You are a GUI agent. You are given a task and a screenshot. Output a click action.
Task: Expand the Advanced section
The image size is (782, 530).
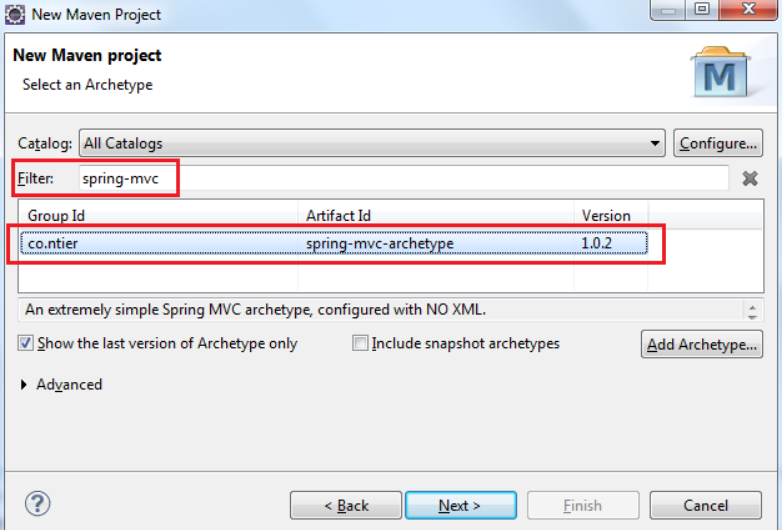(x=23, y=384)
